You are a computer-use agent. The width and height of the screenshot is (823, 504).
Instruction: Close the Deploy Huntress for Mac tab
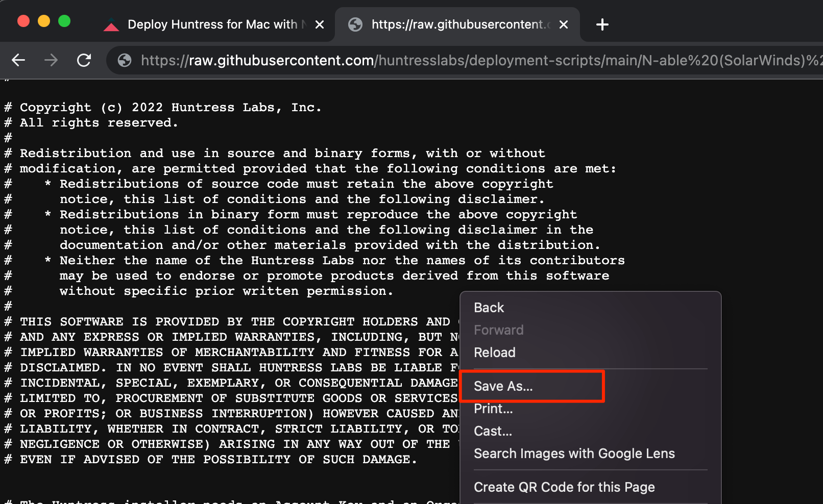320,24
